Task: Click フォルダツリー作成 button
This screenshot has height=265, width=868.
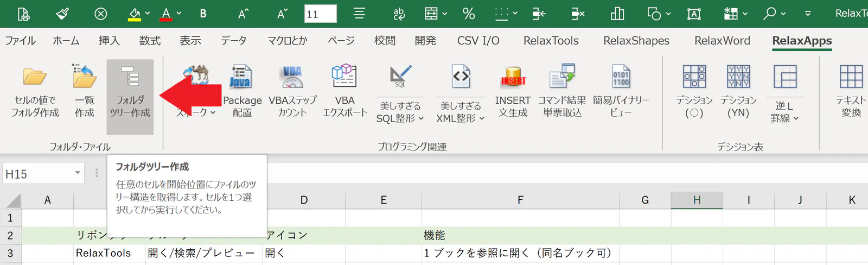Action: tap(130, 97)
